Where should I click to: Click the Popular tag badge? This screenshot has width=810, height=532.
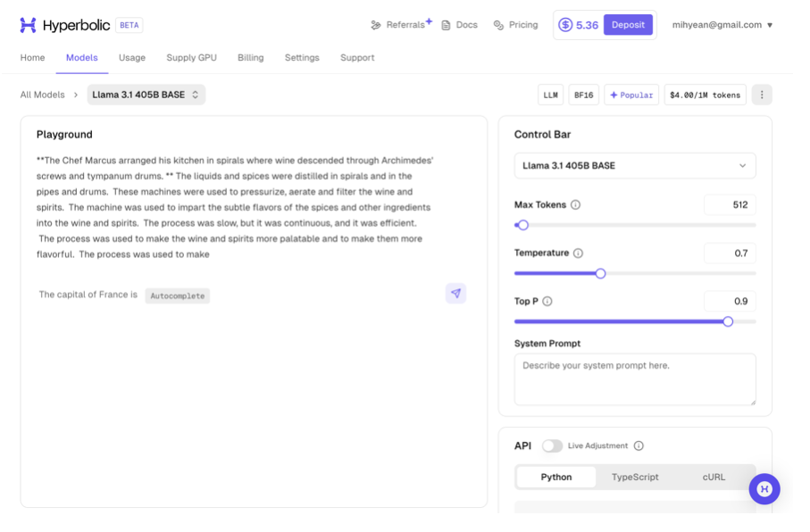click(631, 95)
